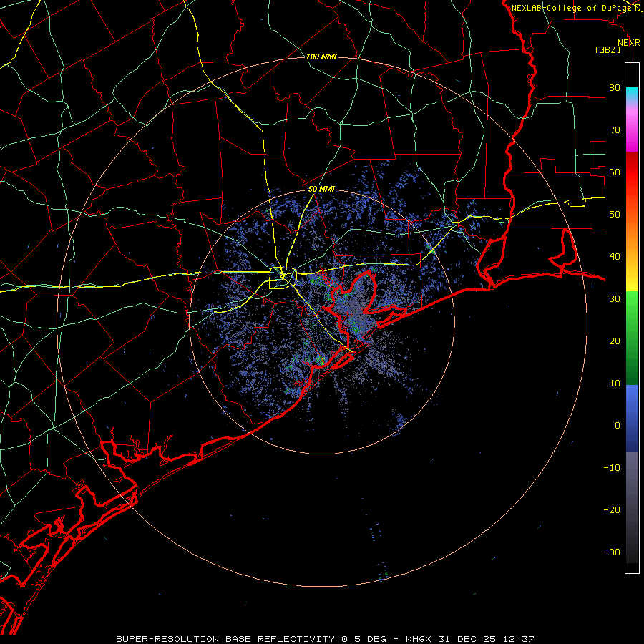Click the 10 value on the dBZ scale
The image size is (644, 644).
[x=615, y=384]
